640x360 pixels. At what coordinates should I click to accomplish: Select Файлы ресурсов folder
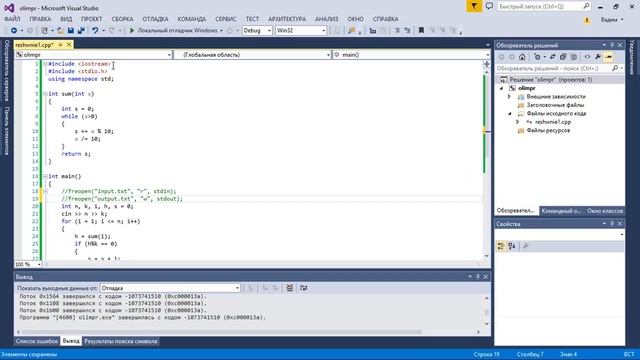coord(548,131)
